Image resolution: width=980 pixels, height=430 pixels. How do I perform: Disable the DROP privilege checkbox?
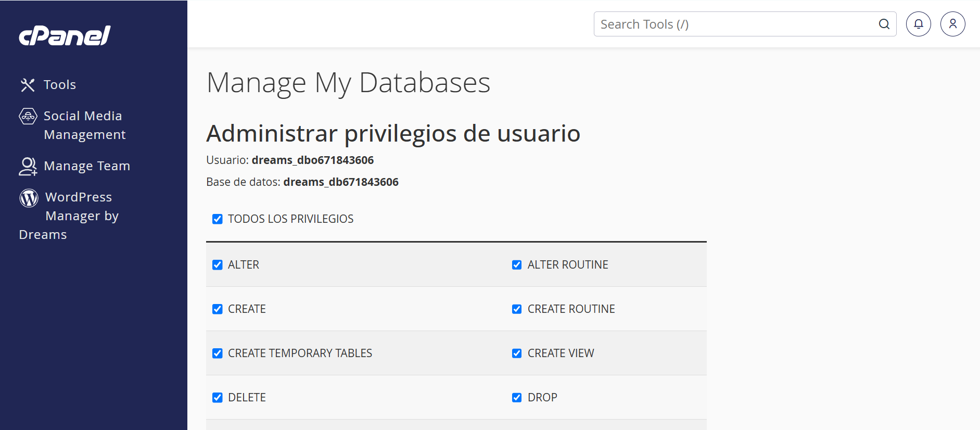(517, 398)
